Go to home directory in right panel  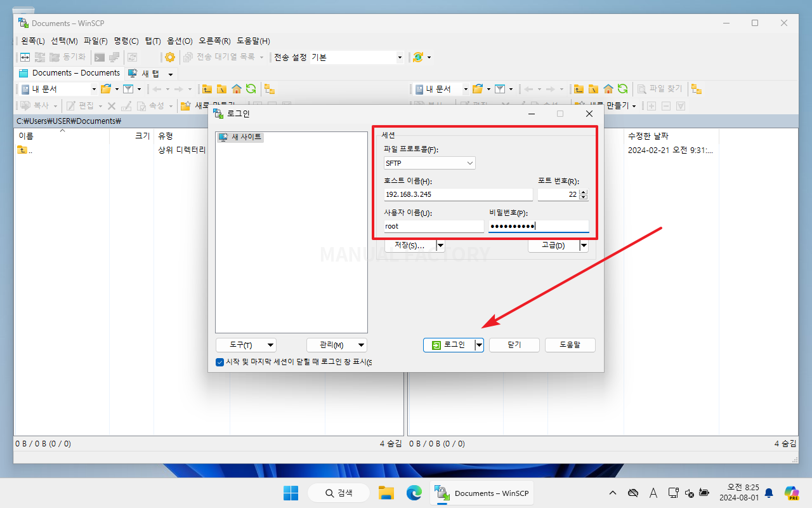[608, 89]
